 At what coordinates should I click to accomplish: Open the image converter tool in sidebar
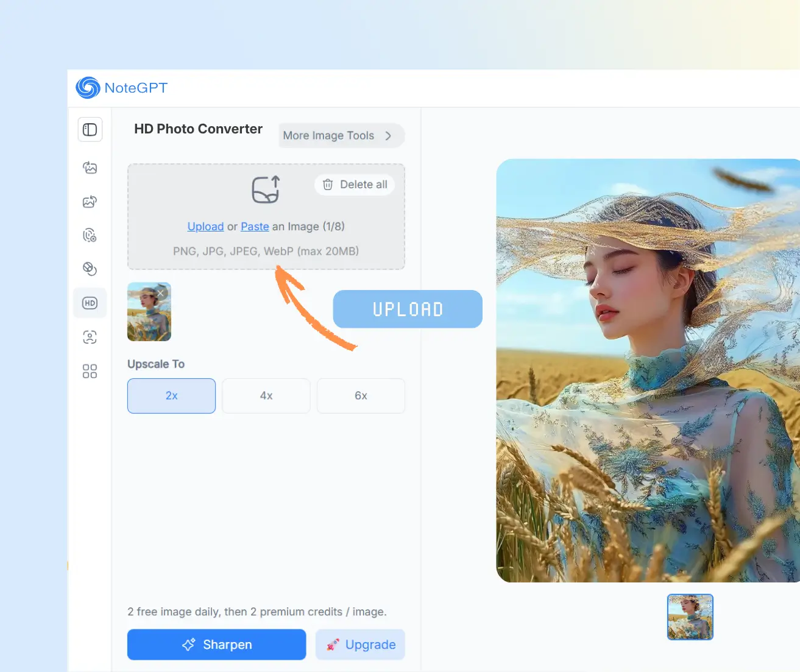[x=90, y=168]
